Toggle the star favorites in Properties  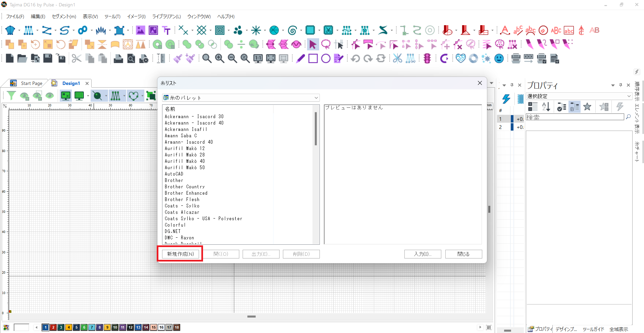pyautogui.click(x=587, y=107)
